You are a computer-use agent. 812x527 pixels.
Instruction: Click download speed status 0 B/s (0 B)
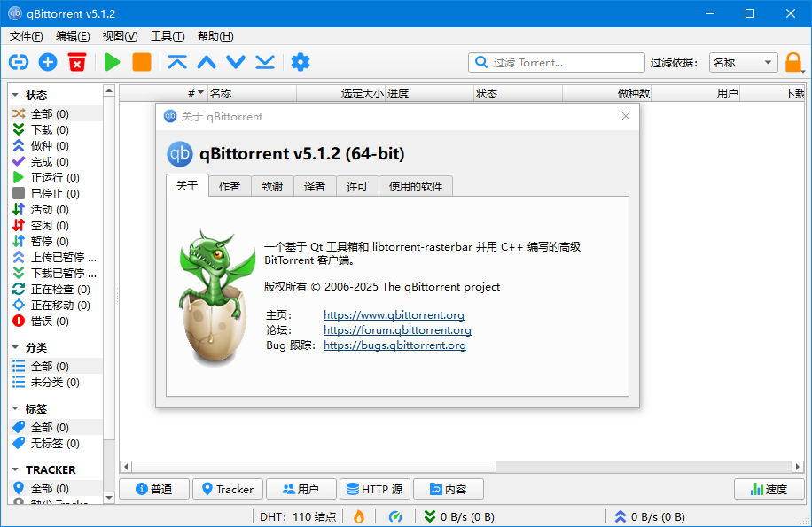[x=459, y=516]
